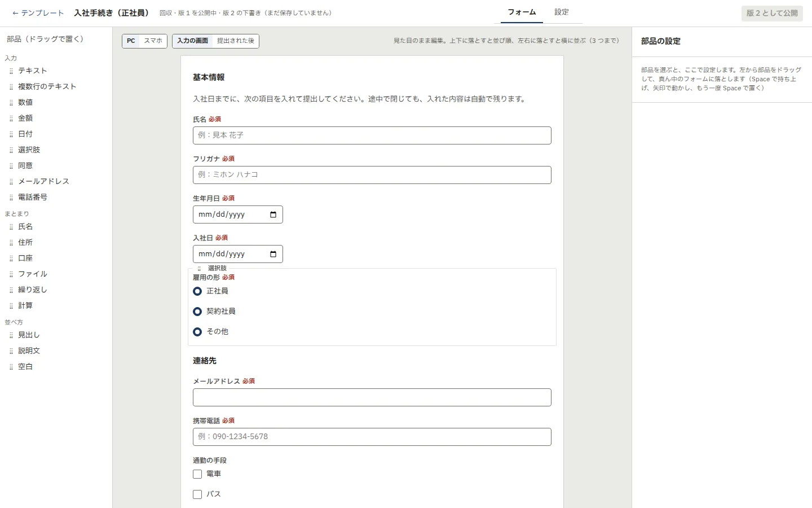The width and height of the screenshot is (812, 508).
Task: Click the drag handle icon beside 数値
Action: 11,103
